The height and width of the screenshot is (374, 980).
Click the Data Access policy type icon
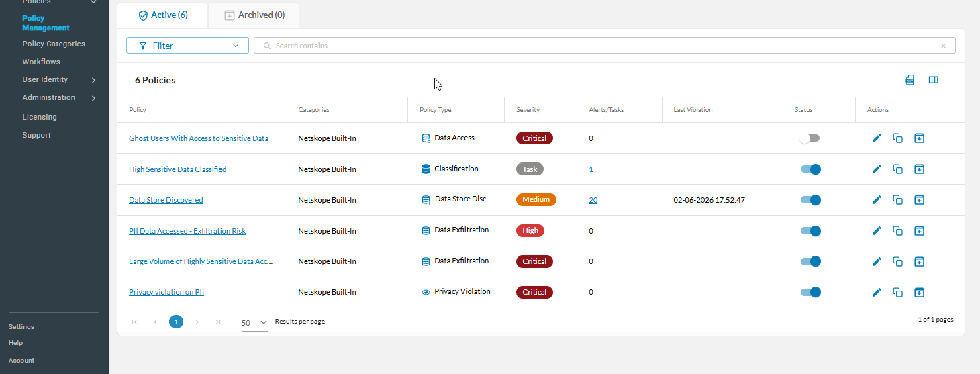[426, 138]
